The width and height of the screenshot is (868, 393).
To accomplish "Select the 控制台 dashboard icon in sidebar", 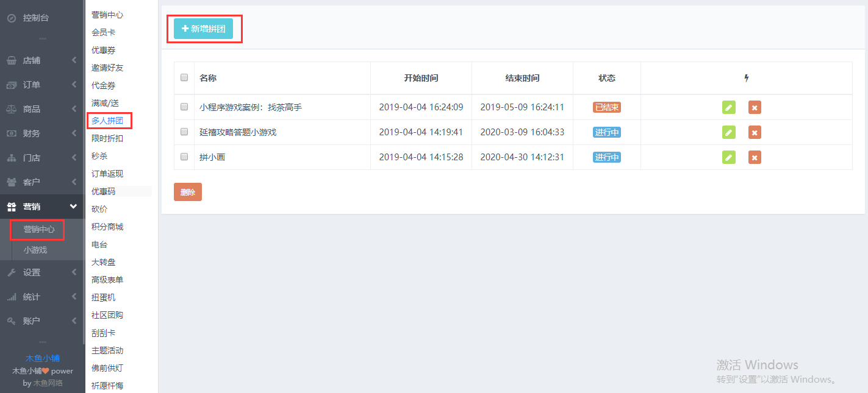I will 10,18.
